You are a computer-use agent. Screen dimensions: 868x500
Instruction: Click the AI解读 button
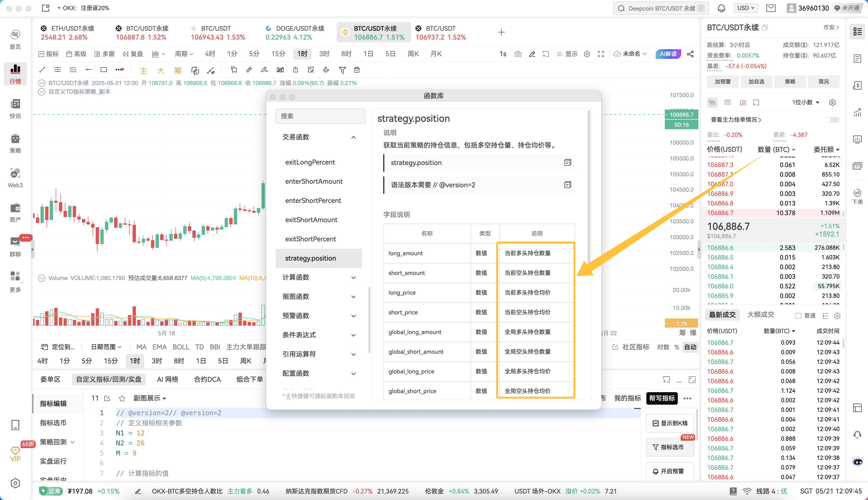pyautogui.click(x=668, y=54)
